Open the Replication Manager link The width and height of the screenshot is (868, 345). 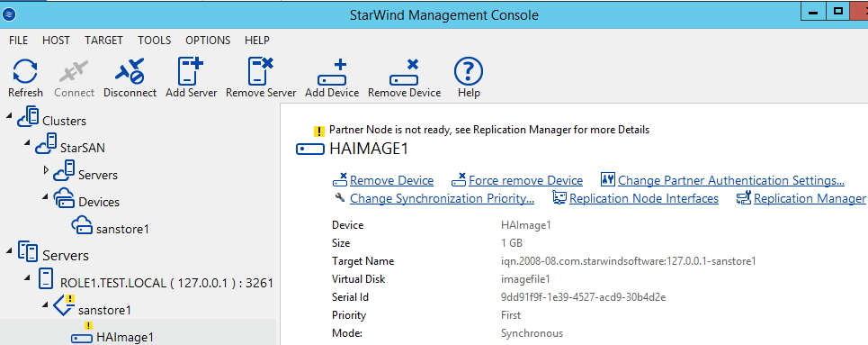(810, 198)
